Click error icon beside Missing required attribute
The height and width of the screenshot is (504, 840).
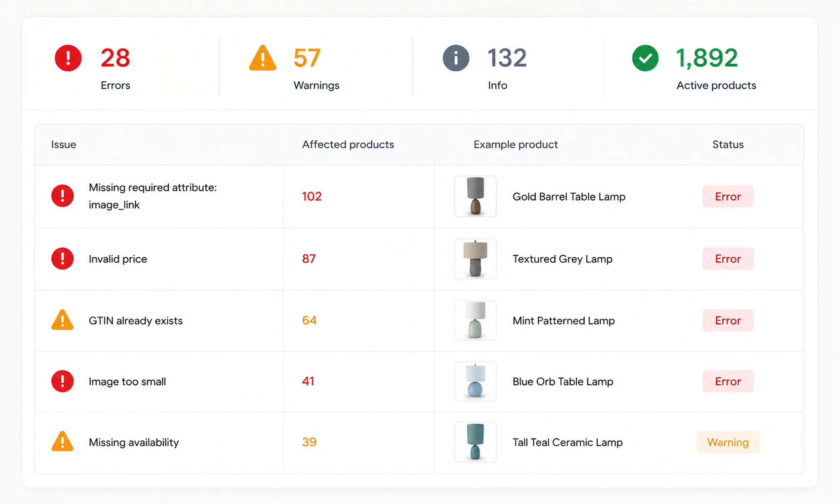pos(62,196)
